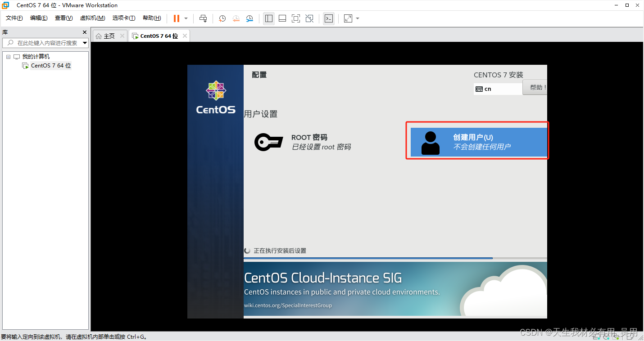This screenshot has width=644, height=341.
Task: Enter full screen mode
Action: tap(296, 18)
